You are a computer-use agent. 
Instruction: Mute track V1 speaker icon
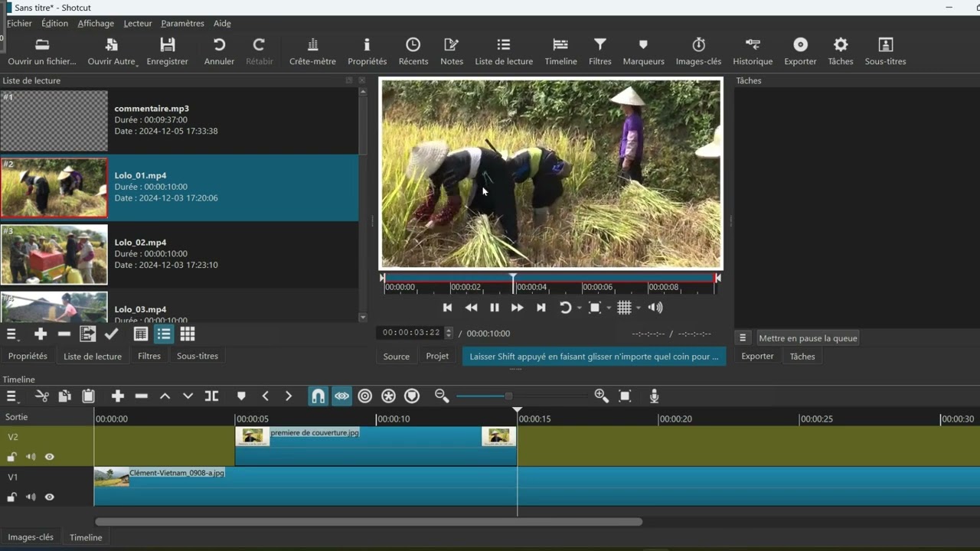click(x=31, y=497)
